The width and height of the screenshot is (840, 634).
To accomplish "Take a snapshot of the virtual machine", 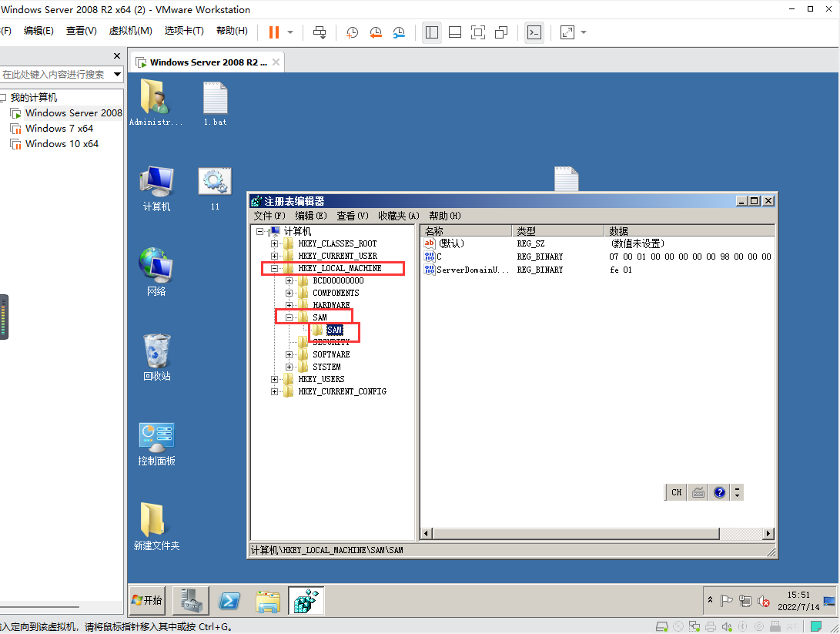I will click(352, 32).
